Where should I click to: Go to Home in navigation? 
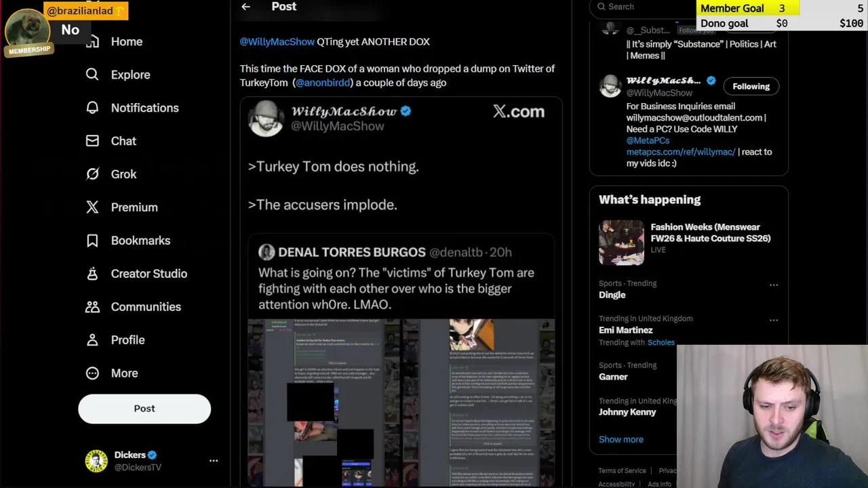[x=127, y=41]
